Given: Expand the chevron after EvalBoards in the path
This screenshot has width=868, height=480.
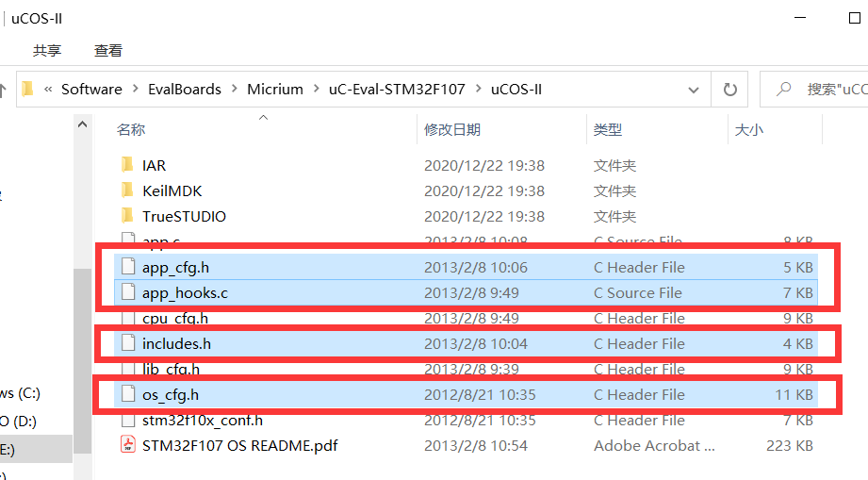Looking at the screenshot, I should (234, 89).
